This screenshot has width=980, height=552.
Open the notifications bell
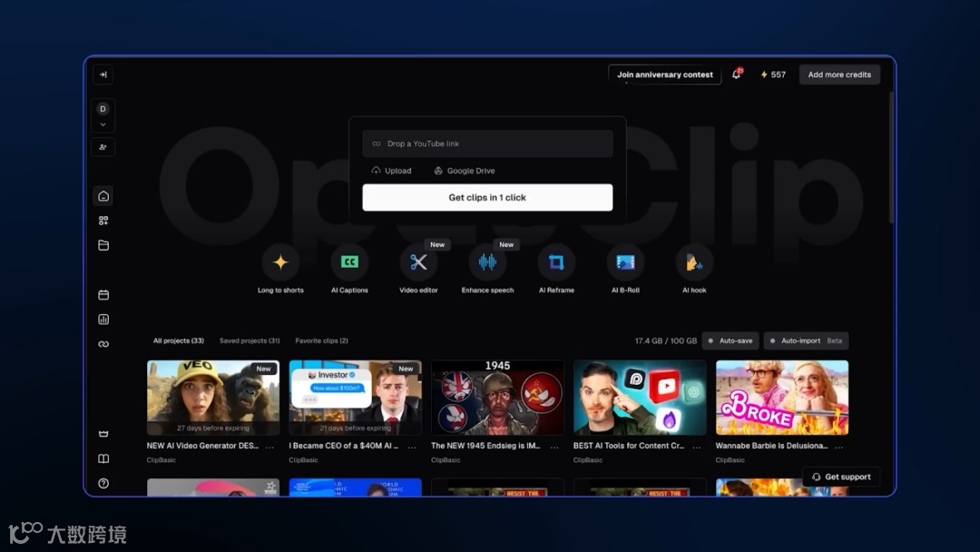tap(737, 74)
